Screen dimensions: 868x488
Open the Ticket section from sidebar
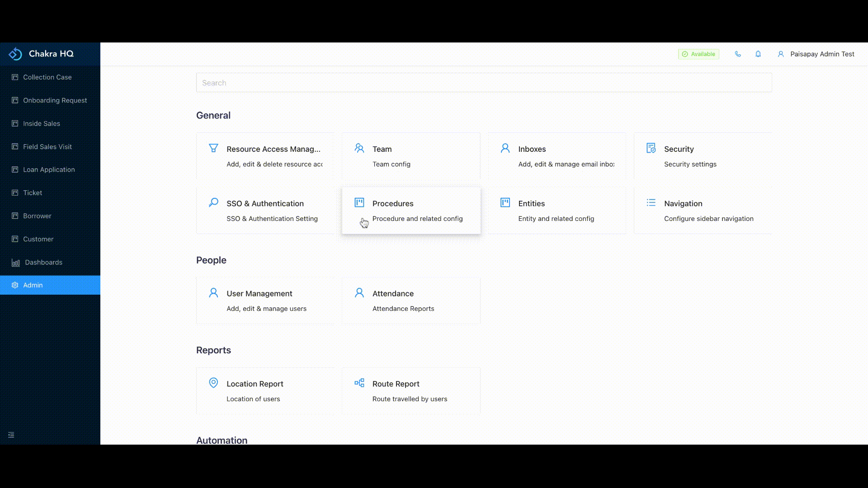pyautogui.click(x=32, y=192)
